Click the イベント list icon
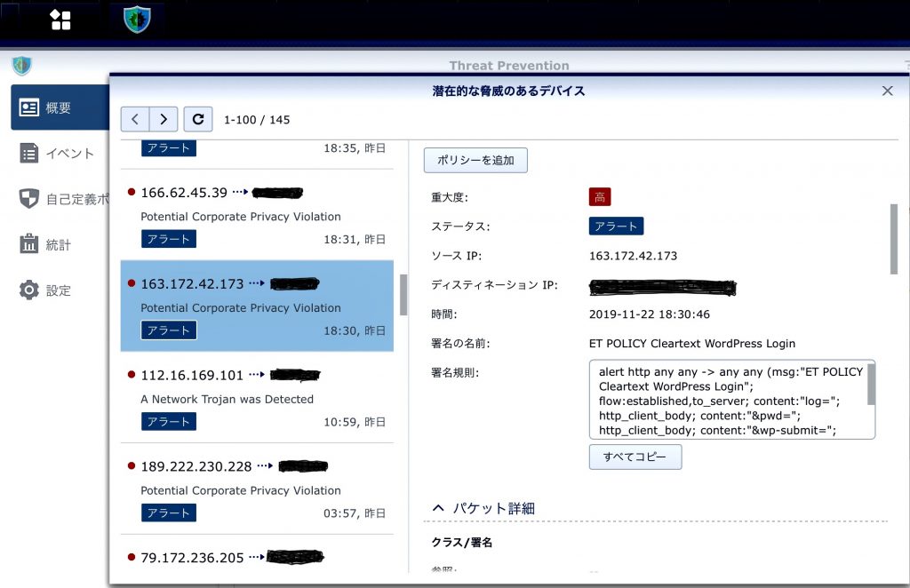This screenshot has height=588, width=910. coord(29,153)
